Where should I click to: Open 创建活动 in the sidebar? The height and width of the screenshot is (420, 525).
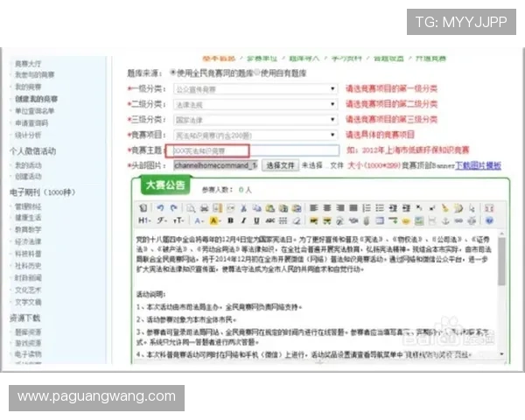tap(28, 176)
